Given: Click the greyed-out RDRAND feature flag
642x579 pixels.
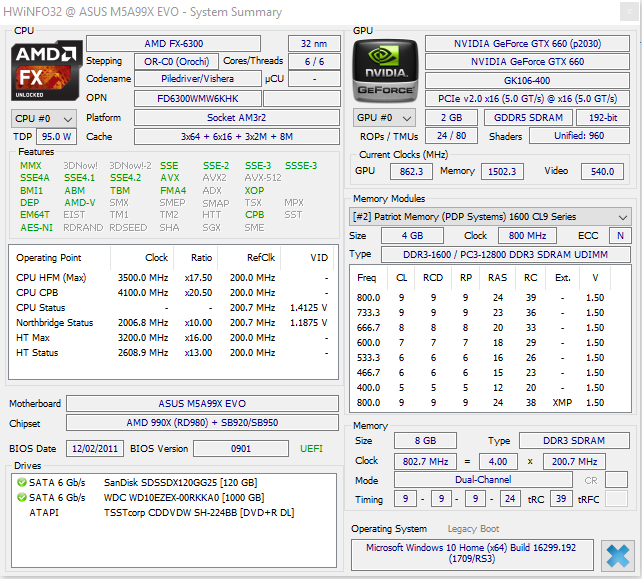Looking at the screenshot, I should [x=83, y=228].
